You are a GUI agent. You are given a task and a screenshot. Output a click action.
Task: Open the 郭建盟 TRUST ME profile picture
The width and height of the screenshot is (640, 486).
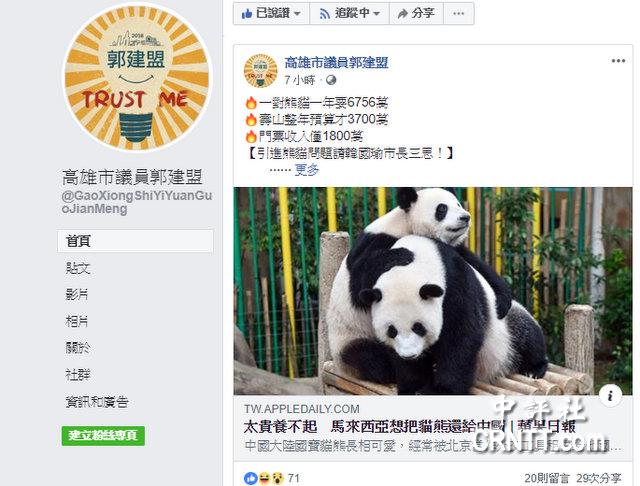point(137,77)
